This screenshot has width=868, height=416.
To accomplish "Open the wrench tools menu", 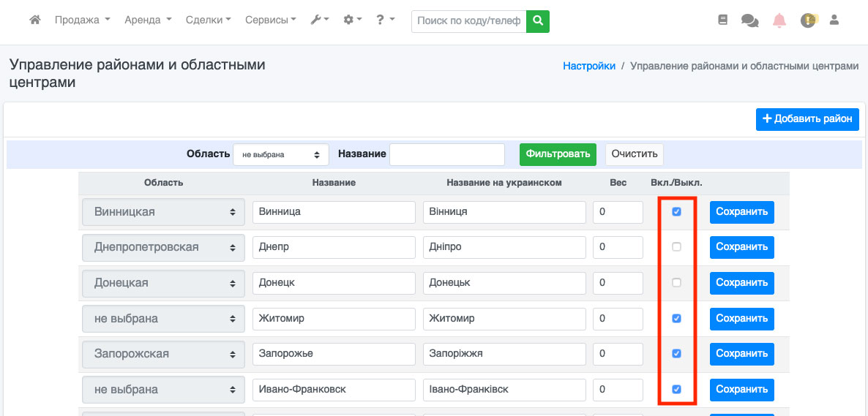I will pyautogui.click(x=320, y=20).
